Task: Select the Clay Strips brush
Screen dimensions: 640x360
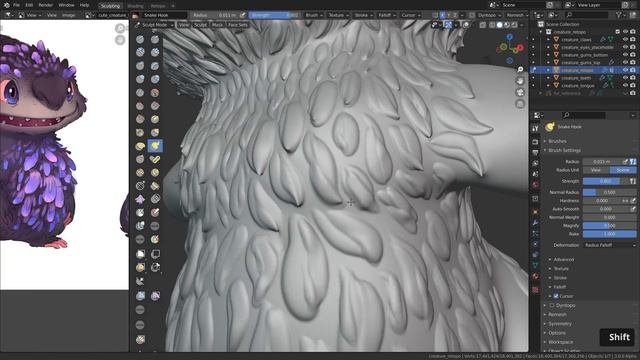Action: click(x=155, y=52)
